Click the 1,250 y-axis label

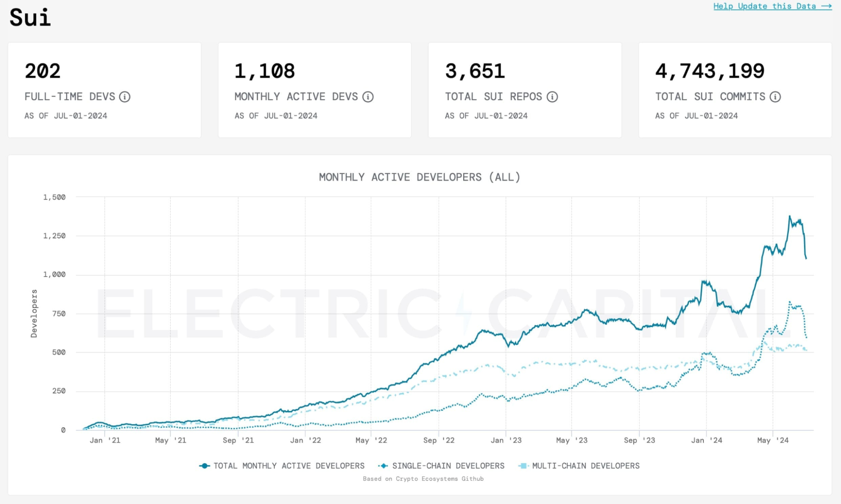pos(54,235)
